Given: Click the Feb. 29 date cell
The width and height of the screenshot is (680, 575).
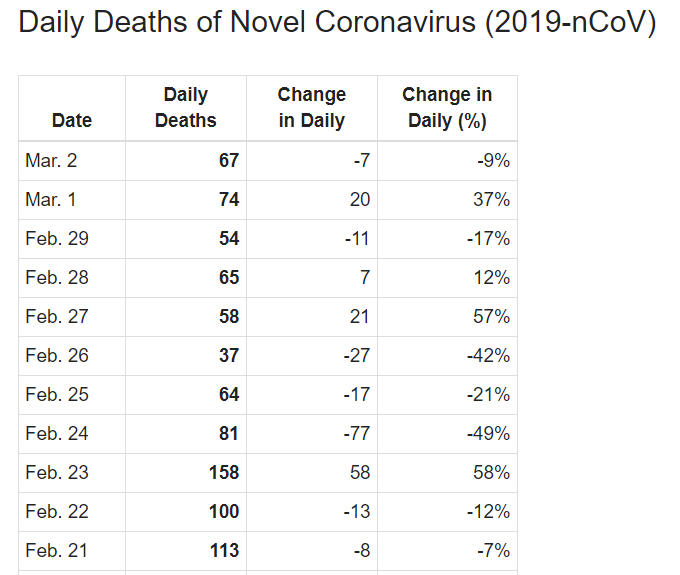Looking at the screenshot, I should tap(72, 239).
